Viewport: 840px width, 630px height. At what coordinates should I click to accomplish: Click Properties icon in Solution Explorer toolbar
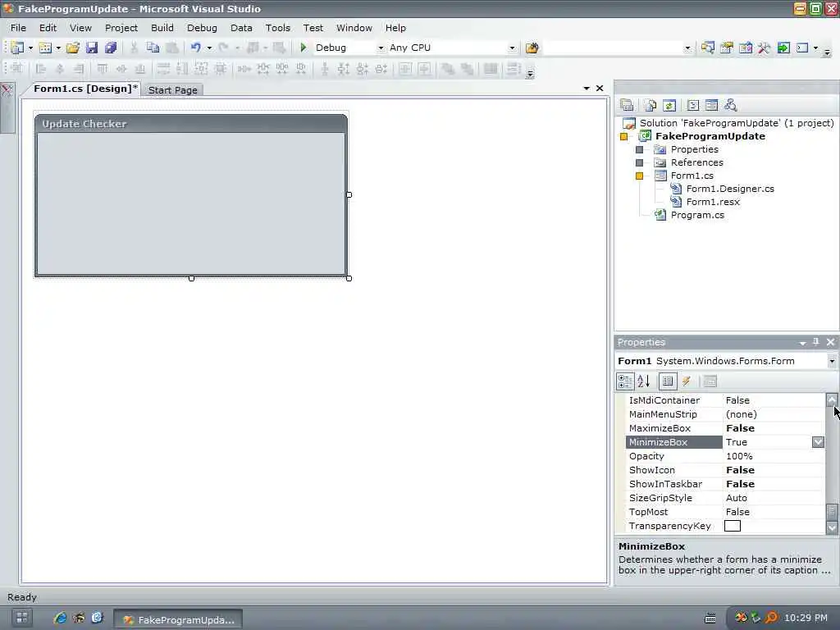click(x=626, y=105)
